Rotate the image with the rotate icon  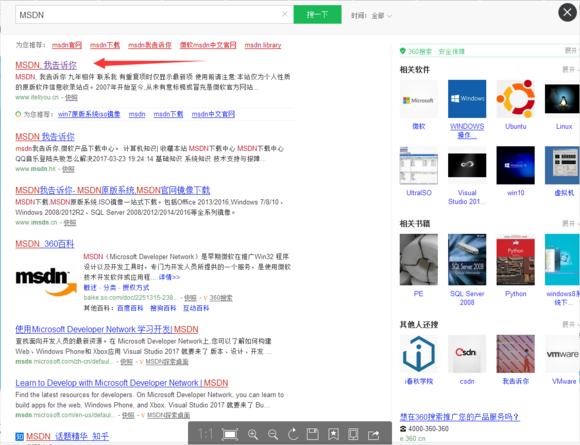click(293, 434)
